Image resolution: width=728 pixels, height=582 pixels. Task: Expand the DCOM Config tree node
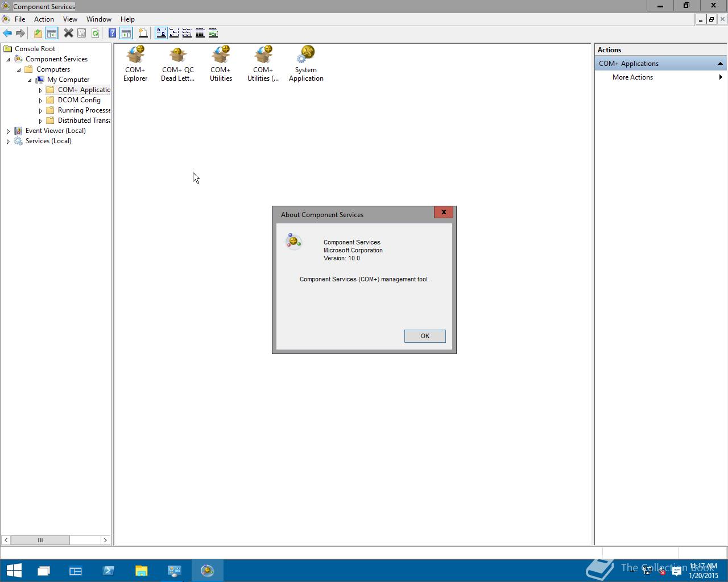click(x=40, y=101)
